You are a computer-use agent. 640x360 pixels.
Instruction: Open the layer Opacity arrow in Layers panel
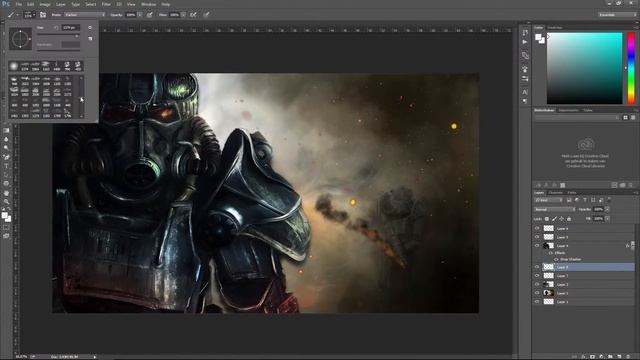pyautogui.click(x=607, y=209)
